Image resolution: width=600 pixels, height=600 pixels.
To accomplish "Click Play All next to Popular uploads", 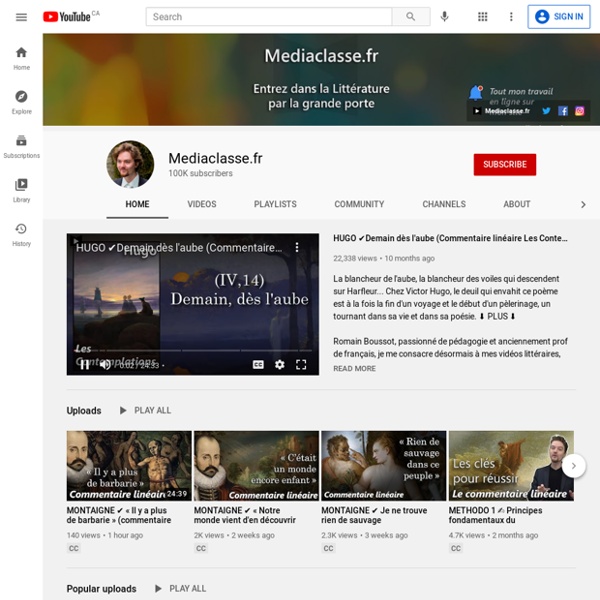I will (x=180, y=589).
